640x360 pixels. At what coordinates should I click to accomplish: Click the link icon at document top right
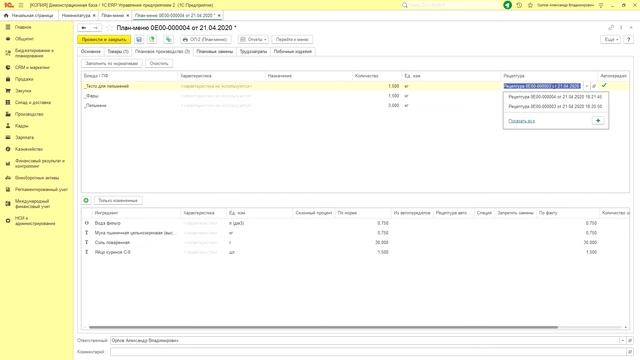(611, 28)
